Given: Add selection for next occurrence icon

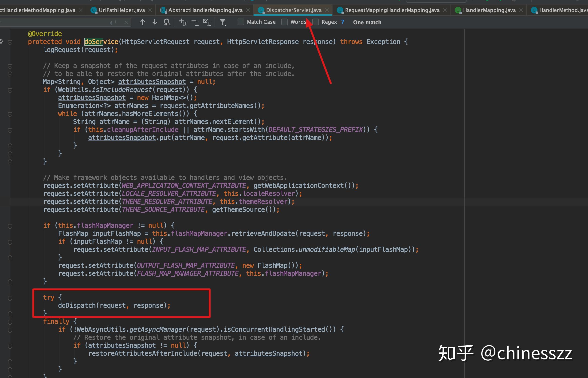Looking at the screenshot, I should [x=183, y=22].
